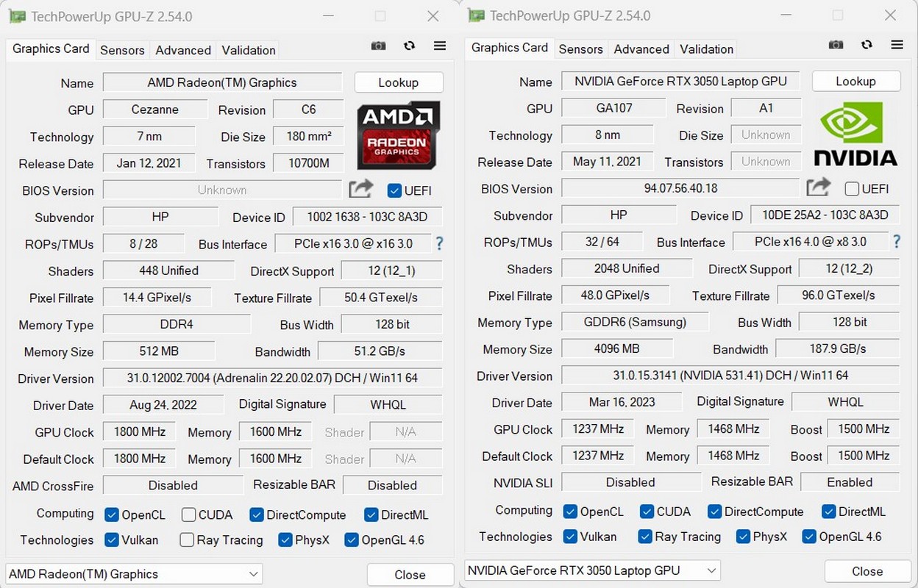This screenshot has height=588, width=918.
Task: Click the Close button in AMD window
Action: coord(410,575)
